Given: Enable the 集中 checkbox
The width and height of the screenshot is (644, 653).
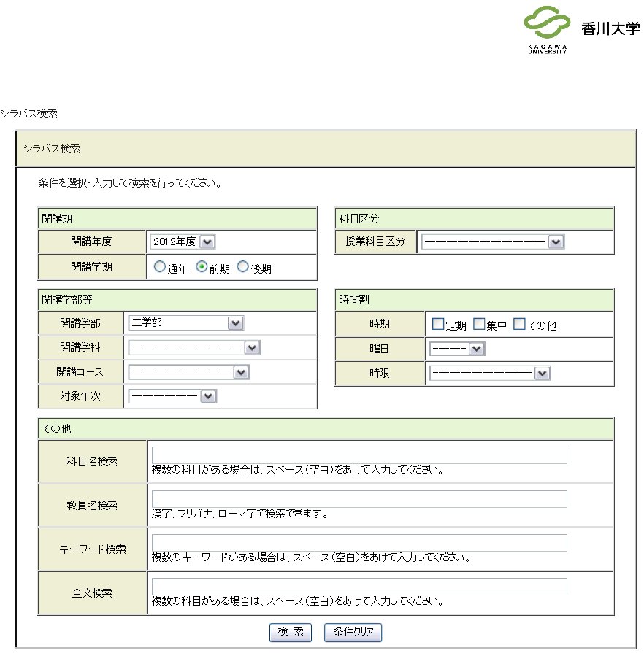Looking at the screenshot, I should pos(479,324).
